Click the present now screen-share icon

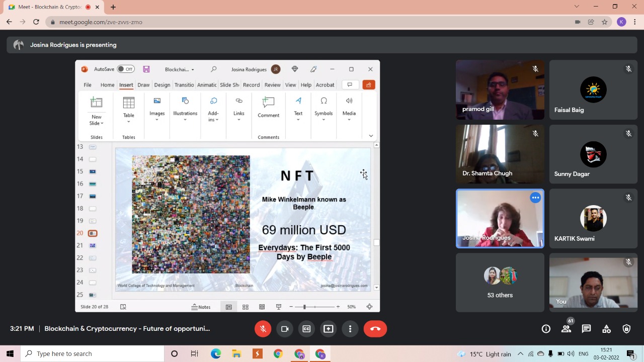328,329
